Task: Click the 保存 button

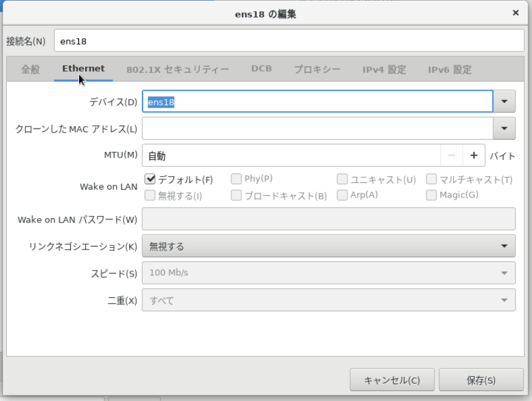Action: tap(481, 380)
